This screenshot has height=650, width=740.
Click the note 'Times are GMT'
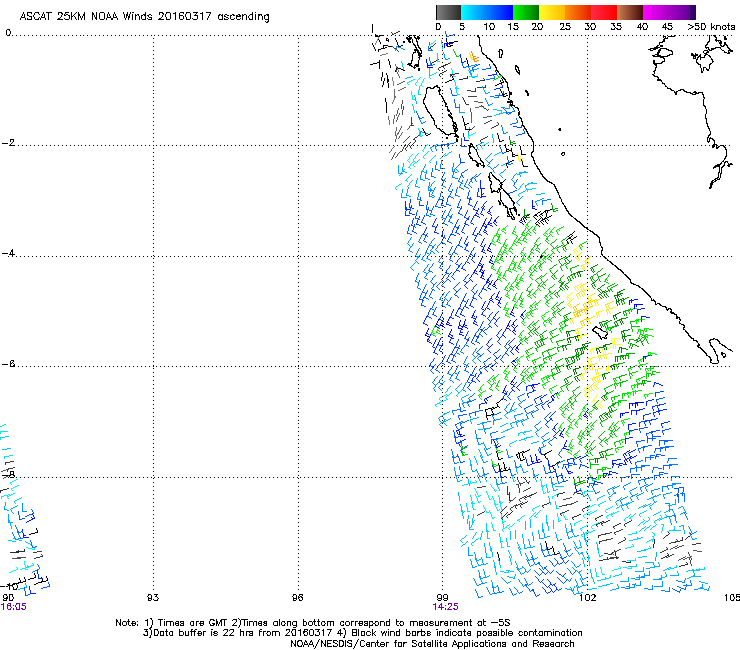(193, 623)
